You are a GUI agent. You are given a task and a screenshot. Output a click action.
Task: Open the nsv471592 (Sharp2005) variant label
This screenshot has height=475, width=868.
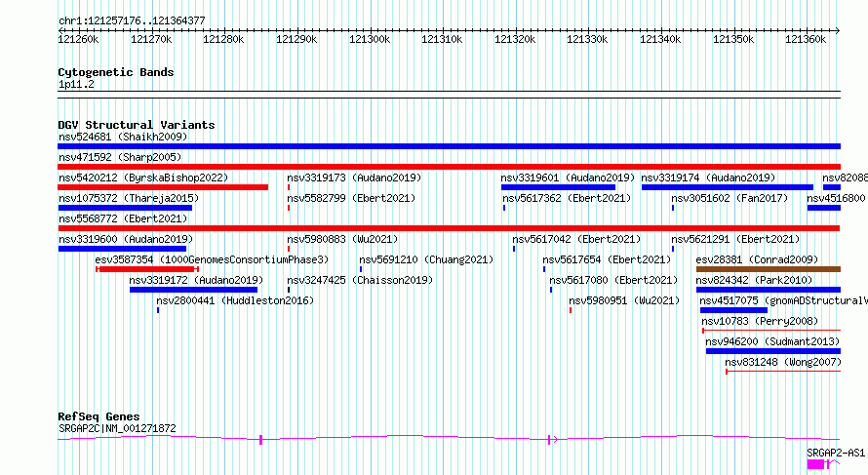[120, 157]
